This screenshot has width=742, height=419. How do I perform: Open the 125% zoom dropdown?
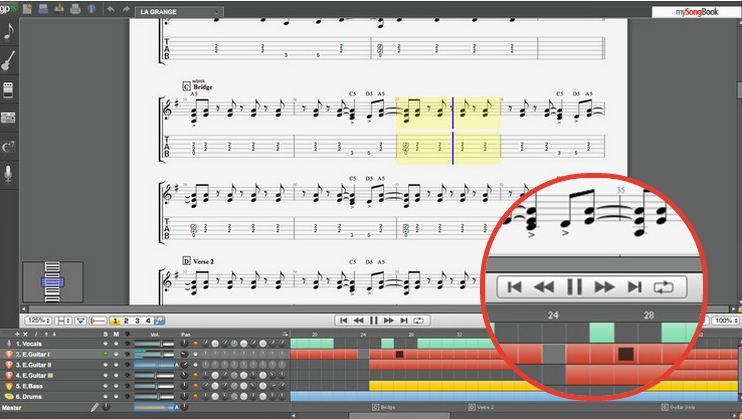tap(38, 321)
